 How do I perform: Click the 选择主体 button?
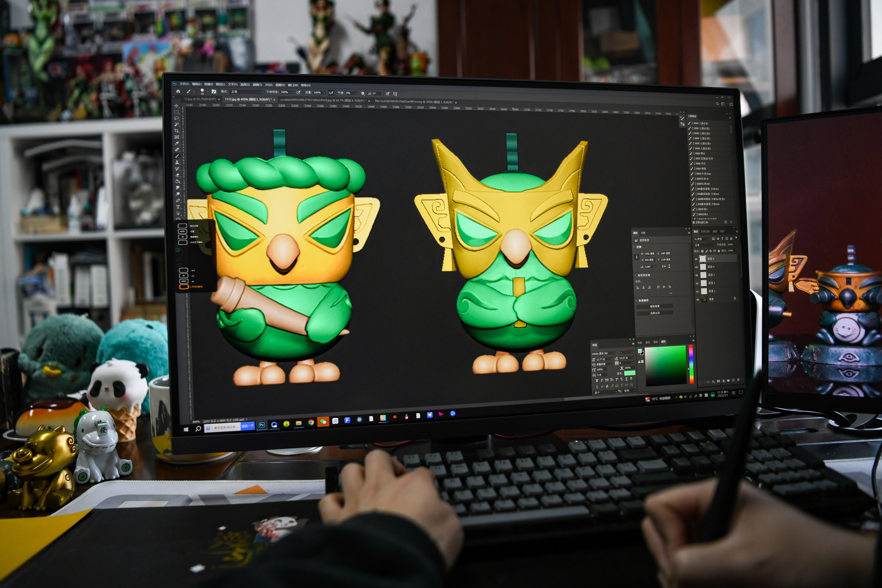click(x=655, y=313)
